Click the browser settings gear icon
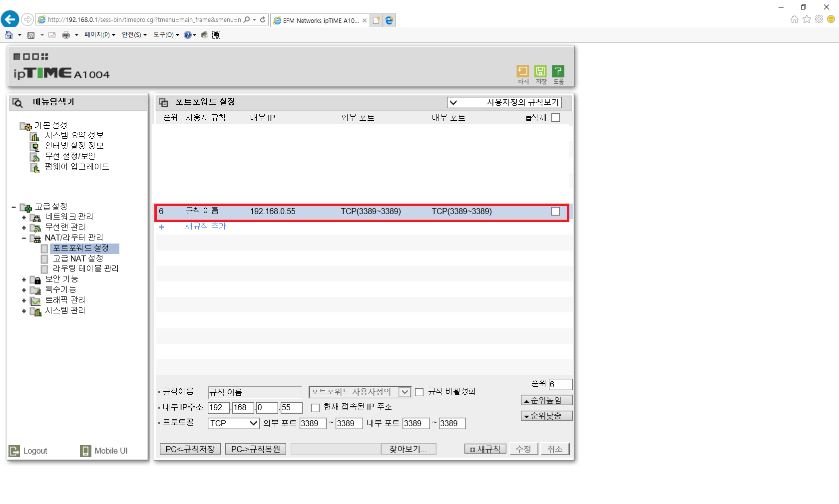 (819, 19)
